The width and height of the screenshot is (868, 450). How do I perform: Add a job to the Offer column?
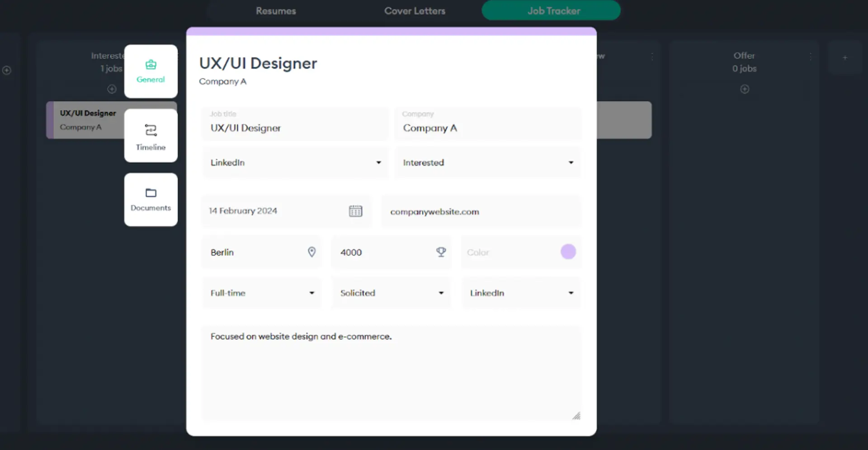(744, 89)
